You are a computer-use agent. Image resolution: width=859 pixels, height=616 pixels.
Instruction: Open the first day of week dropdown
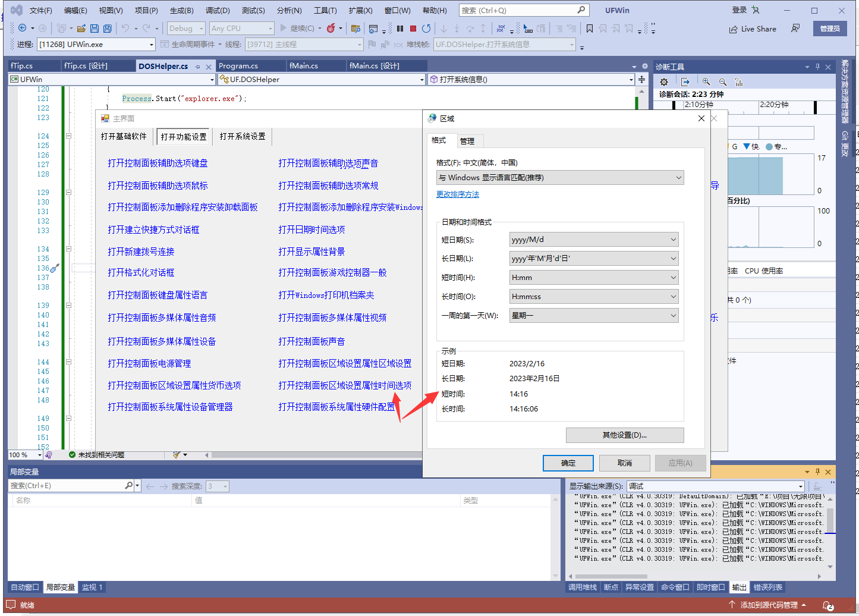pyautogui.click(x=594, y=316)
